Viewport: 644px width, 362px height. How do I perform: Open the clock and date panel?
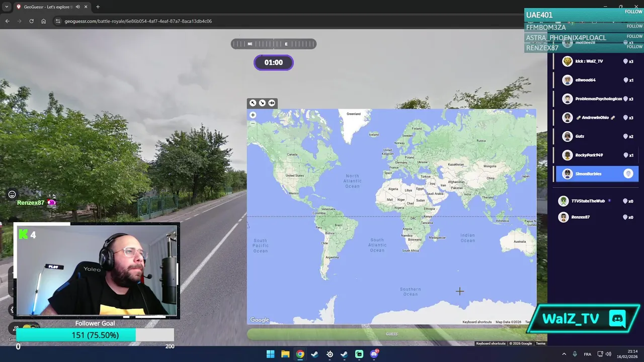628,354
